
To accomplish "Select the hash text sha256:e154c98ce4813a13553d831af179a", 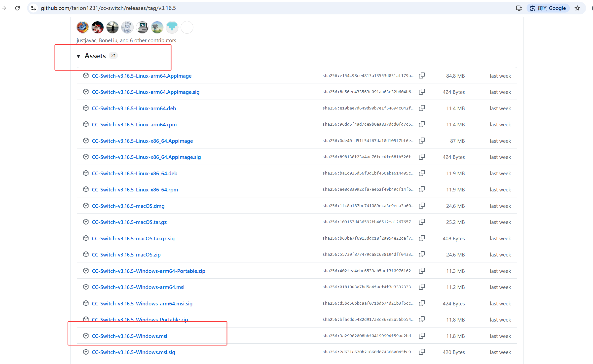I will click(x=368, y=76).
